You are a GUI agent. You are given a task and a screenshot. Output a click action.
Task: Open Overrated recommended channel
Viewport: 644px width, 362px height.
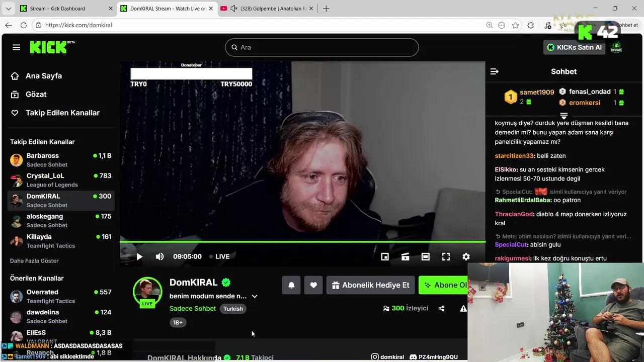coord(61,296)
